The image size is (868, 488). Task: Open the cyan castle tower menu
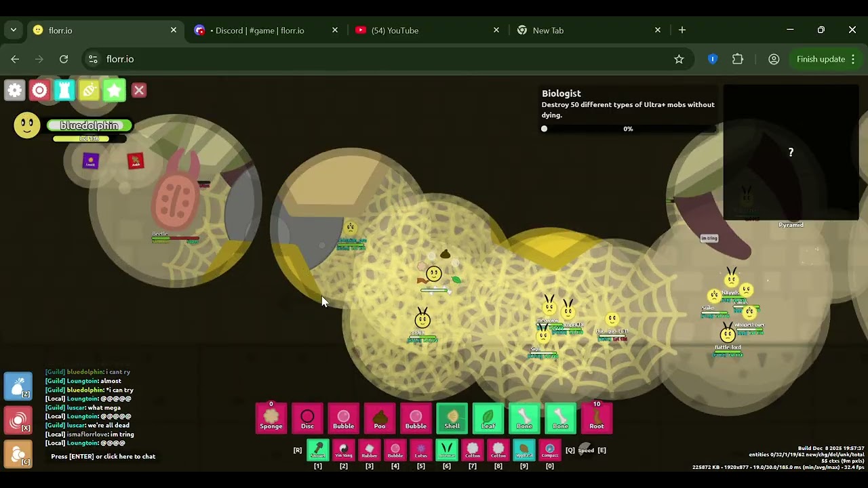coord(64,90)
